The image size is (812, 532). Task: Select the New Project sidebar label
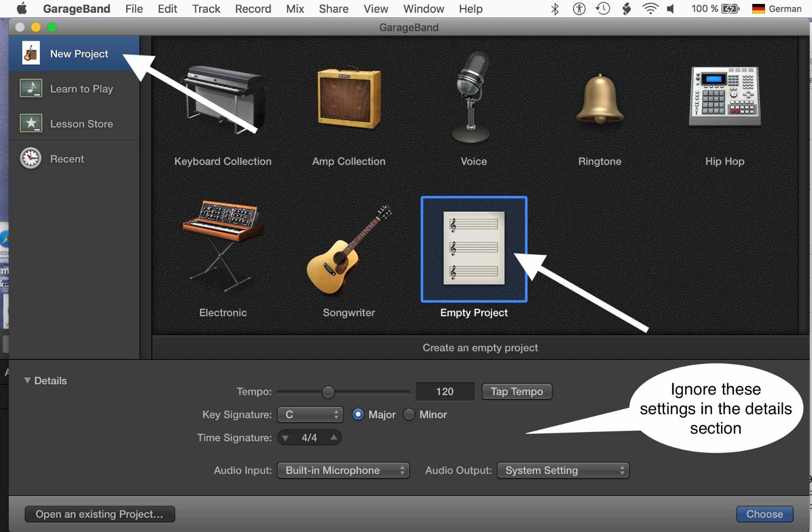pyautogui.click(x=79, y=54)
